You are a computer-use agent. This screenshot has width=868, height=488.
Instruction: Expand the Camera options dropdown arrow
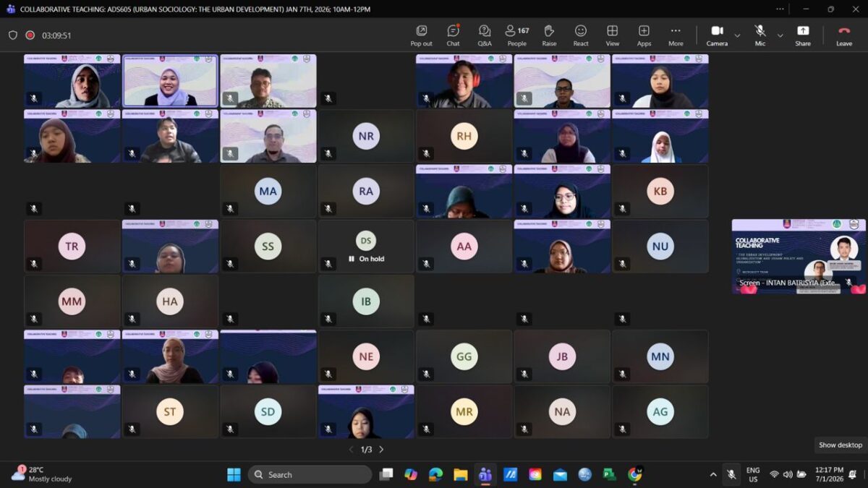[737, 35]
